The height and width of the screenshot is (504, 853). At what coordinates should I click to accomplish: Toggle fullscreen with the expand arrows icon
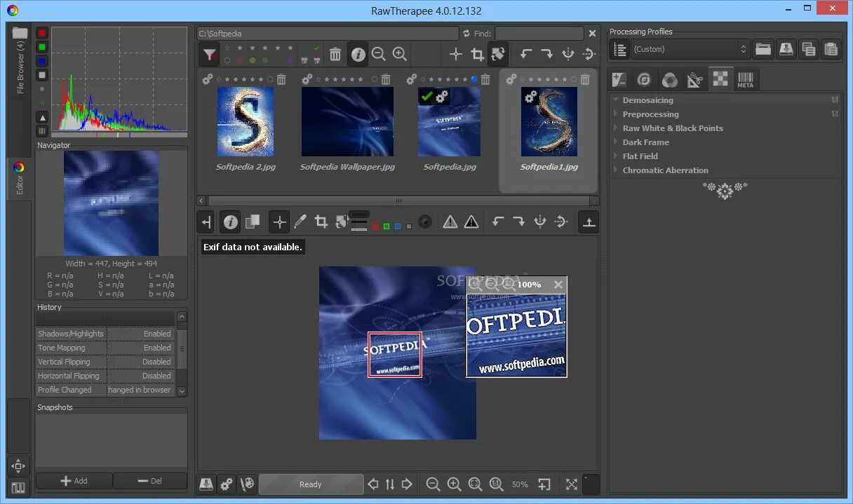[x=572, y=484]
